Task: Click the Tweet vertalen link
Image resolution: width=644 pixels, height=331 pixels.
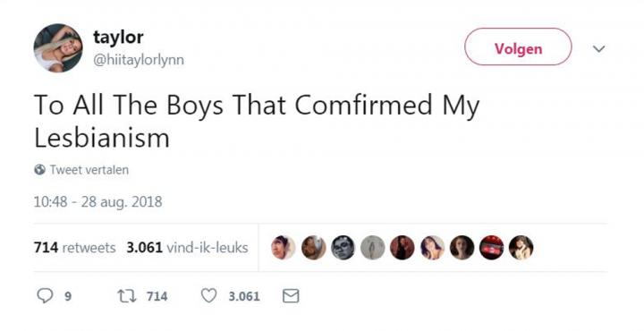Action: [89, 170]
